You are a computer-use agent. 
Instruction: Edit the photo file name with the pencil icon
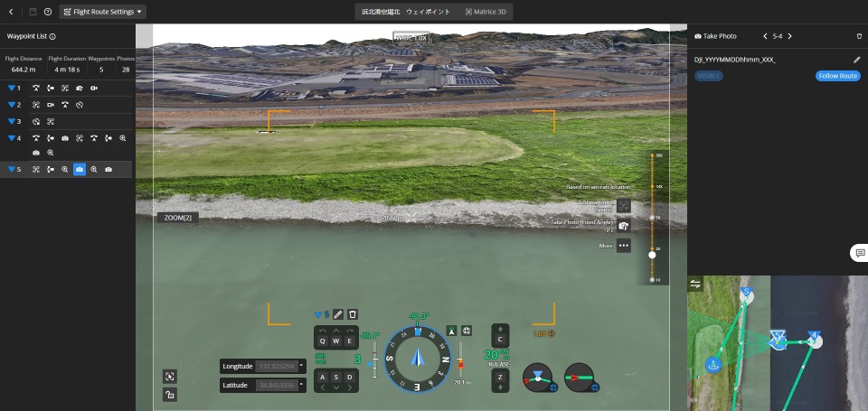pyautogui.click(x=856, y=60)
